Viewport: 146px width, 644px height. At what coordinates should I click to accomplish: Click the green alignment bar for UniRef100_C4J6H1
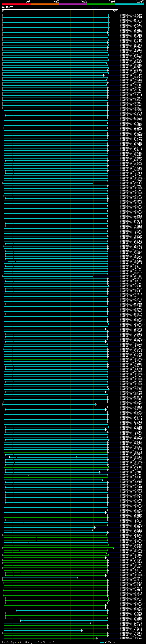[x=59, y=548]
